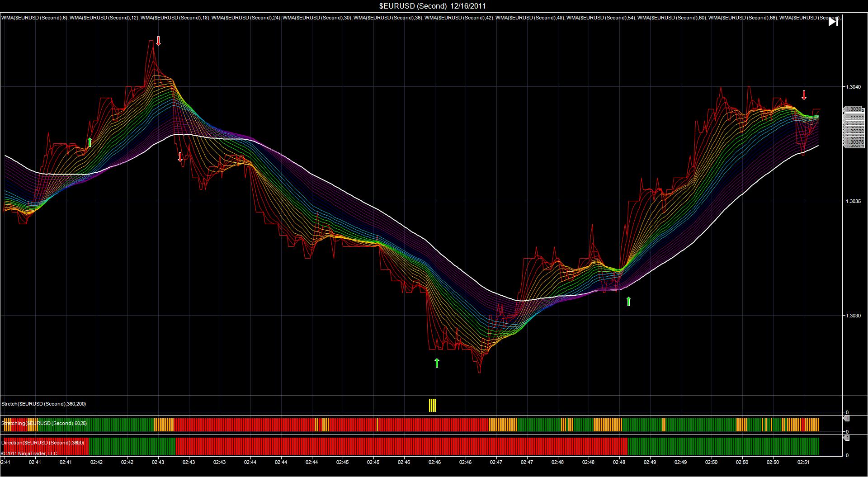Select the 1.30376 price marker tag
This screenshot has width=868, height=477.
854,142
